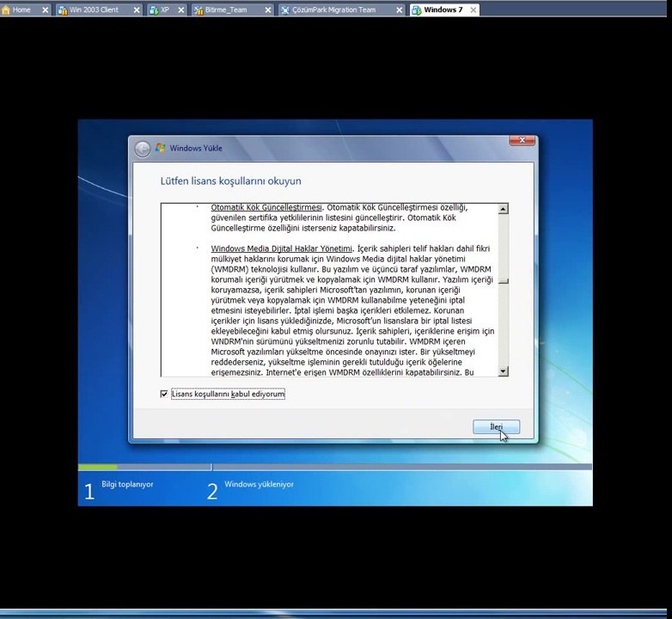Click the XP tab VM icon
Image resolution: width=672 pixels, height=619 pixels.
click(154, 9)
